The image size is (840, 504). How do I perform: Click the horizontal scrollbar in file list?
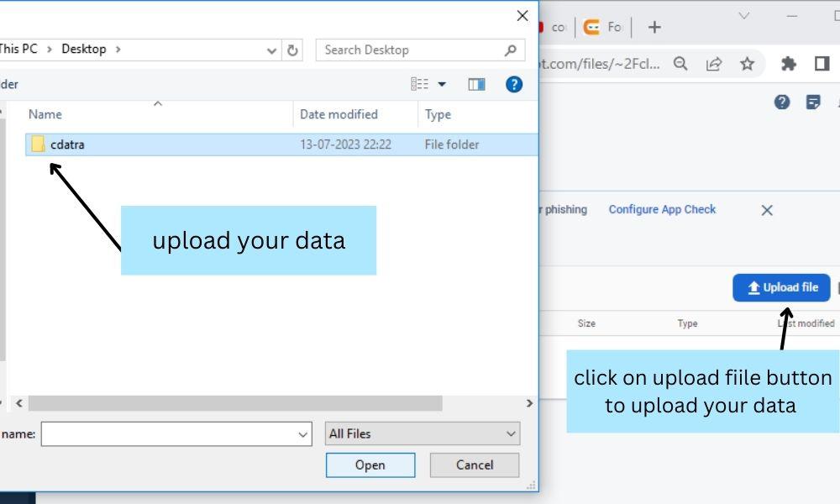235,403
